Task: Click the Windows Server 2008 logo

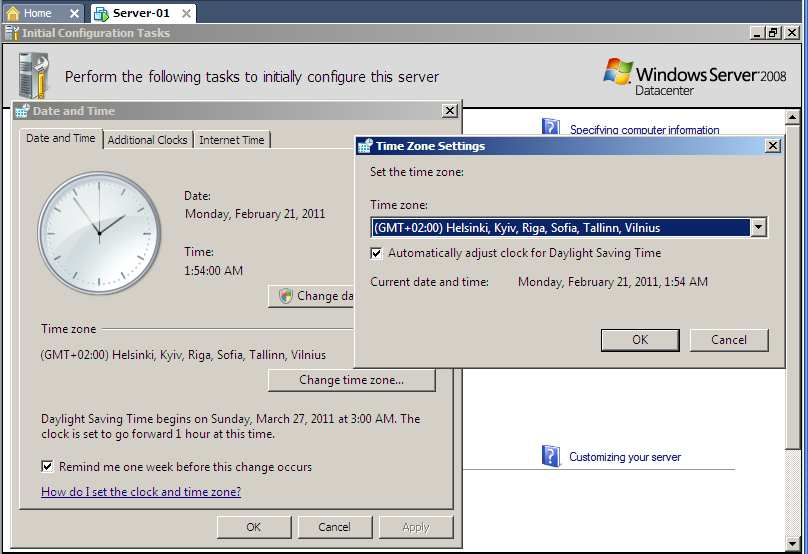Action: pos(695,77)
